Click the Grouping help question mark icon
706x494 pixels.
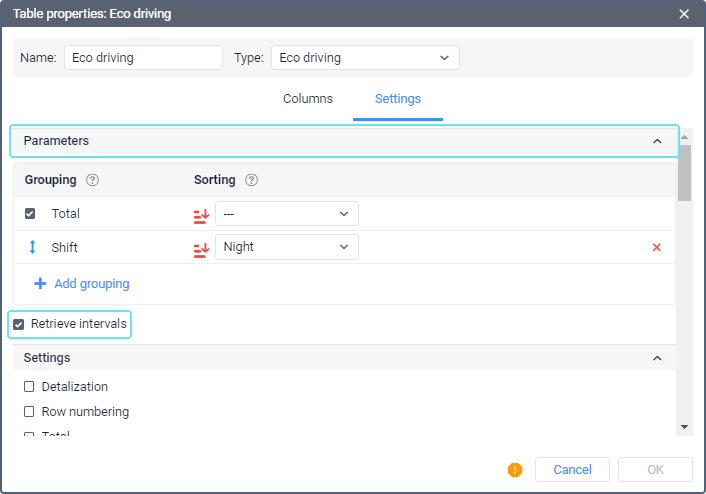[x=92, y=180]
